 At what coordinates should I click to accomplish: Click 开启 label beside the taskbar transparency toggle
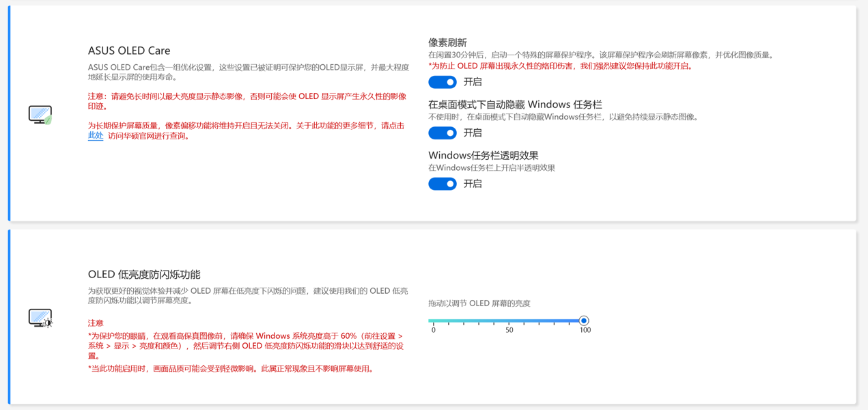(473, 184)
